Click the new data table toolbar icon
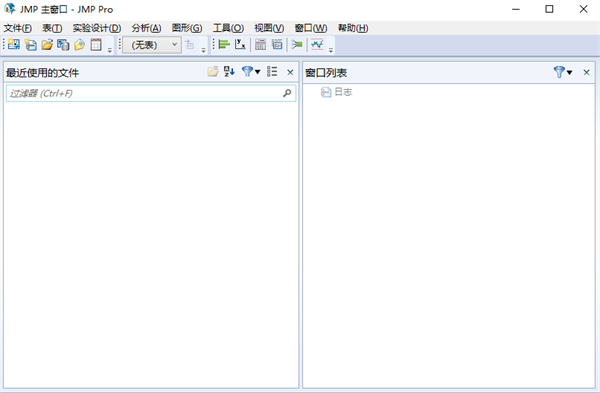Screen dimensions: 600x393 click(14, 45)
